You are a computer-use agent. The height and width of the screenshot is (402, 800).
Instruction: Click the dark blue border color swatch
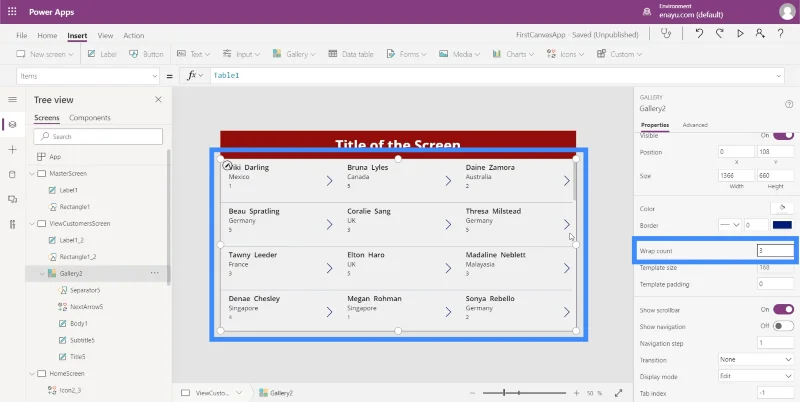pyautogui.click(x=783, y=225)
